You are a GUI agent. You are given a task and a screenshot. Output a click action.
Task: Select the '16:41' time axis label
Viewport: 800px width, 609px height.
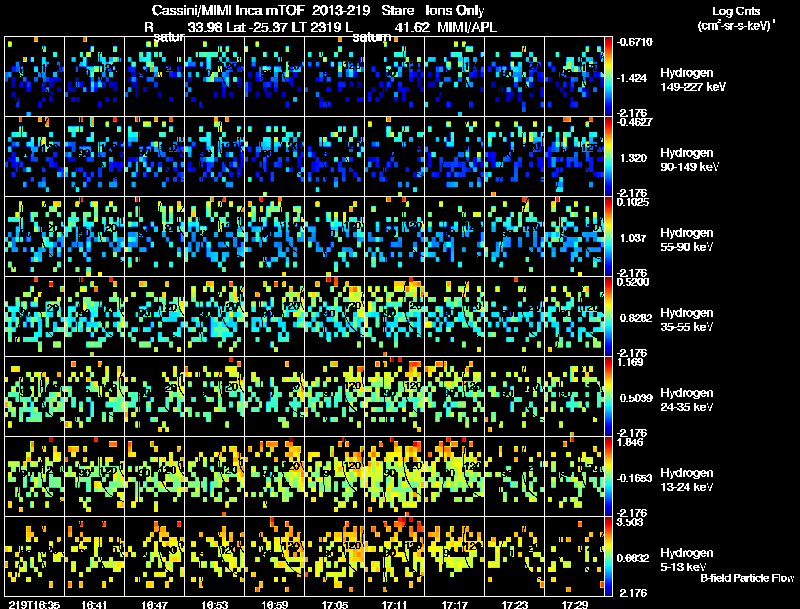(94, 605)
